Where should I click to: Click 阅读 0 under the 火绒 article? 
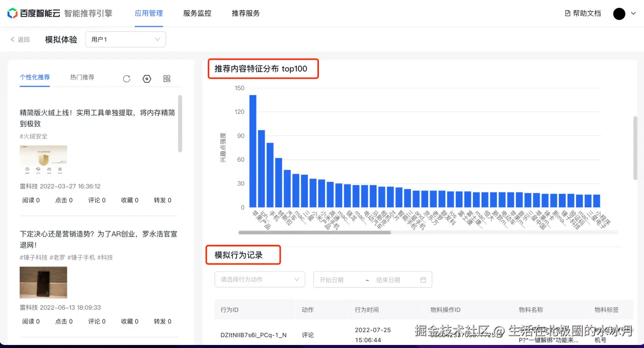31,200
